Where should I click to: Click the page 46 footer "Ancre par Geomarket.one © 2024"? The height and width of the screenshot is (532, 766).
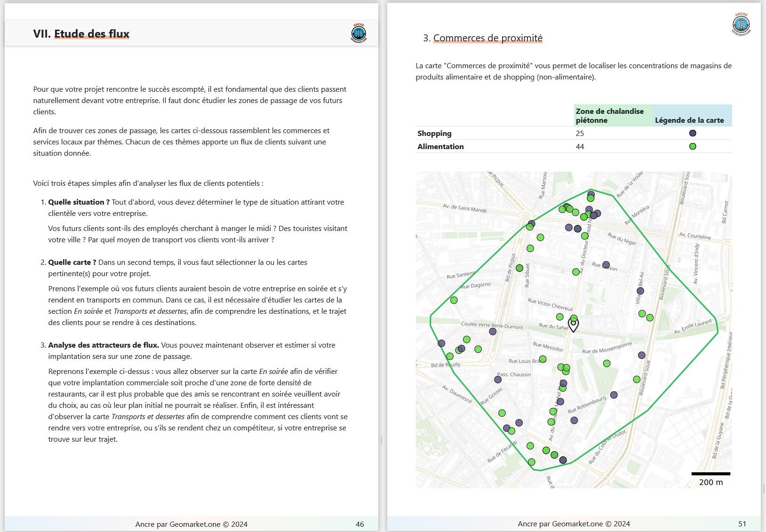click(191, 524)
